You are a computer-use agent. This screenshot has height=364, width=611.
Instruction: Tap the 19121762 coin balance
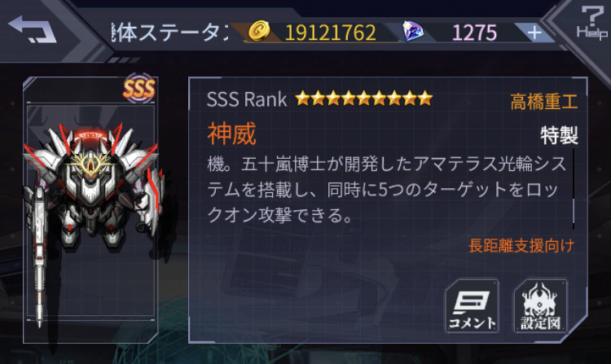coord(331,33)
